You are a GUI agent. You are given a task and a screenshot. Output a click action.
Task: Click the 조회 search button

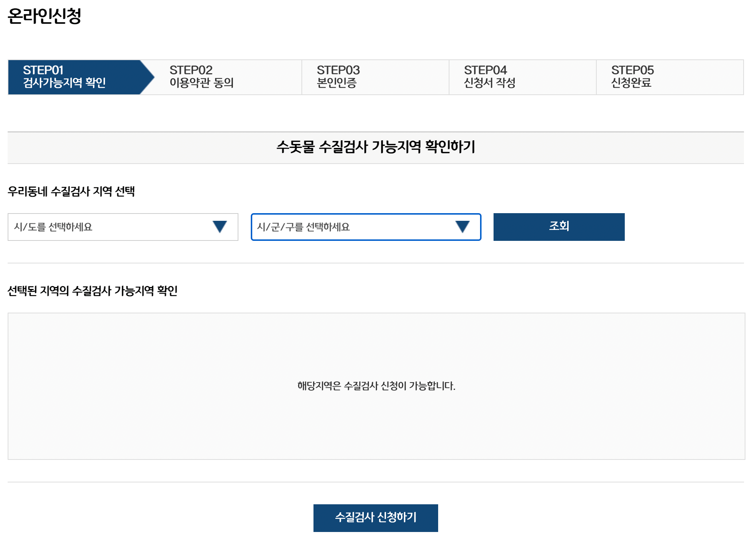(558, 227)
